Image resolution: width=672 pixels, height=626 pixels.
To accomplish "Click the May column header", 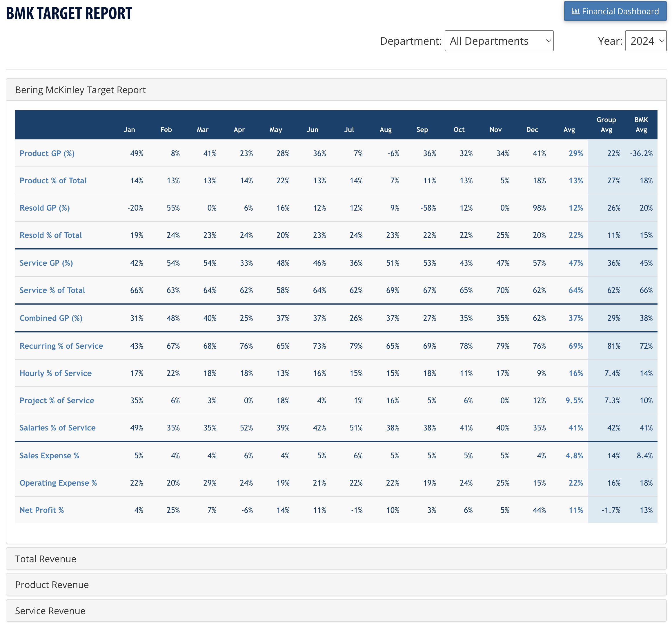I will [276, 130].
